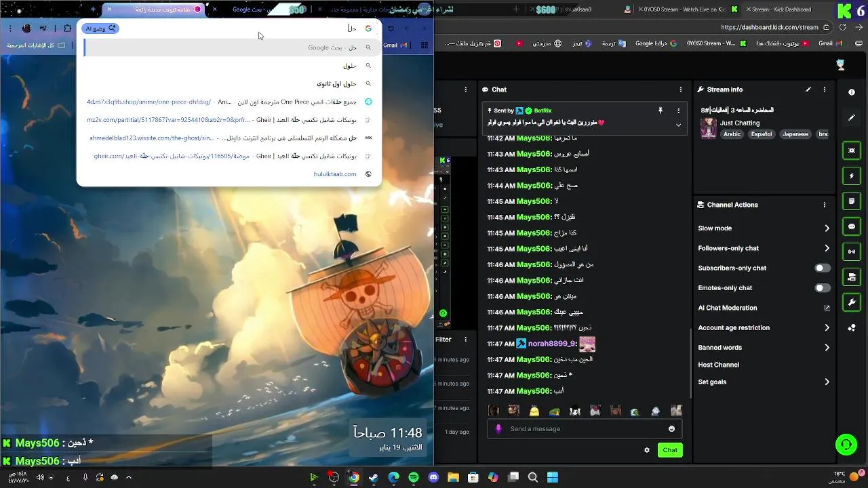Toggle Emotes-only chat switch
Image resolution: width=868 pixels, height=488 pixels.
[x=823, y=288]
